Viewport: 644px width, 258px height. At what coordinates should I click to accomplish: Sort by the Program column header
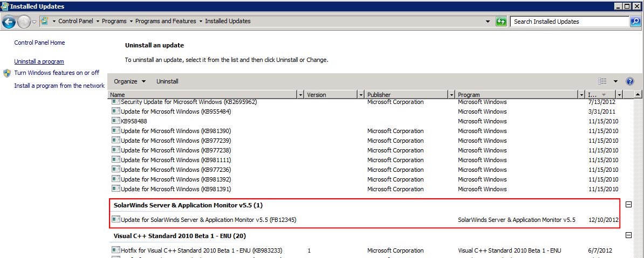[517, 95]
